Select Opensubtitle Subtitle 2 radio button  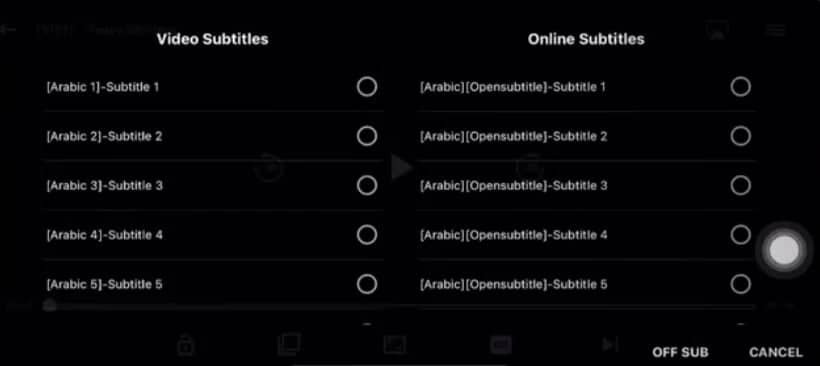tap(740, 136)
